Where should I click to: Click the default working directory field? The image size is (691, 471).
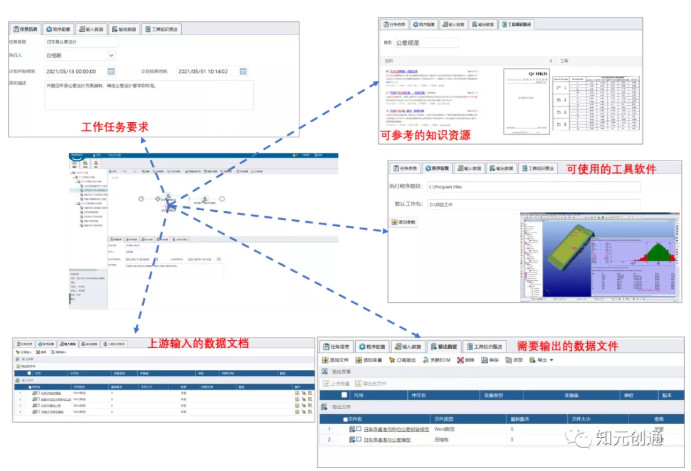tap(534, 204)
